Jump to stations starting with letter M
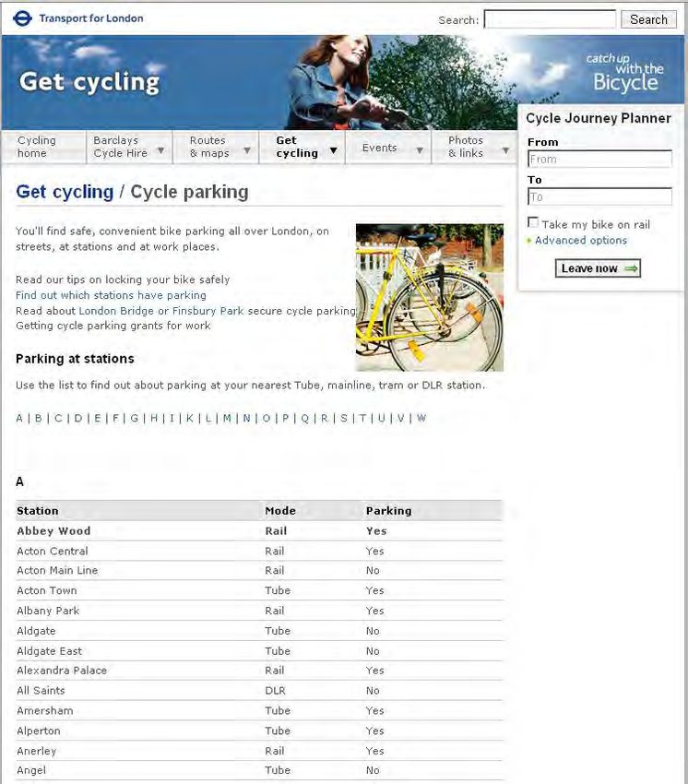Screen dimensions: 688x784 (x=227, y=418)
